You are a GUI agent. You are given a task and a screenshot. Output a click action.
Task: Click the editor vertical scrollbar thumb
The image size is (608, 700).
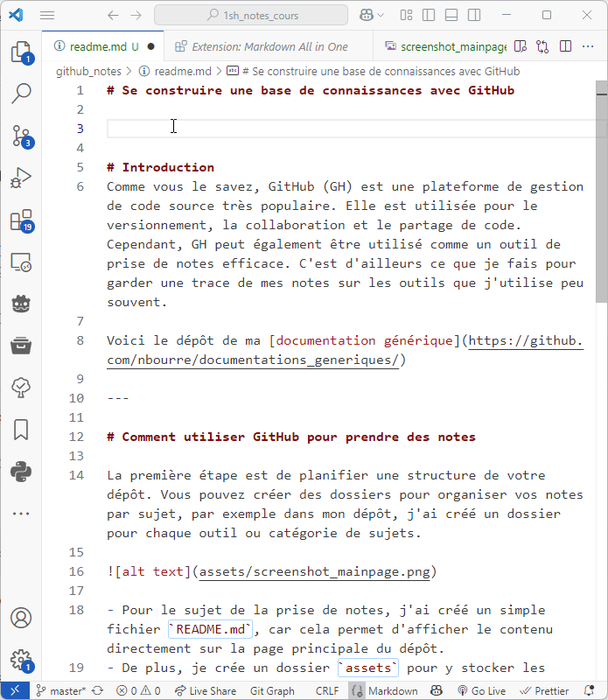point(601,192)
